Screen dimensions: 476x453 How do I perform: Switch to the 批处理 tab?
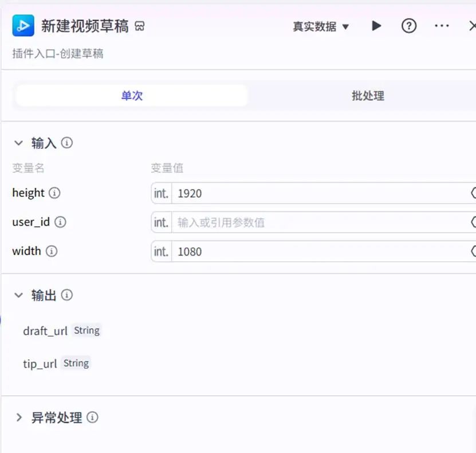pyautogui.click(x=368, y=96)
